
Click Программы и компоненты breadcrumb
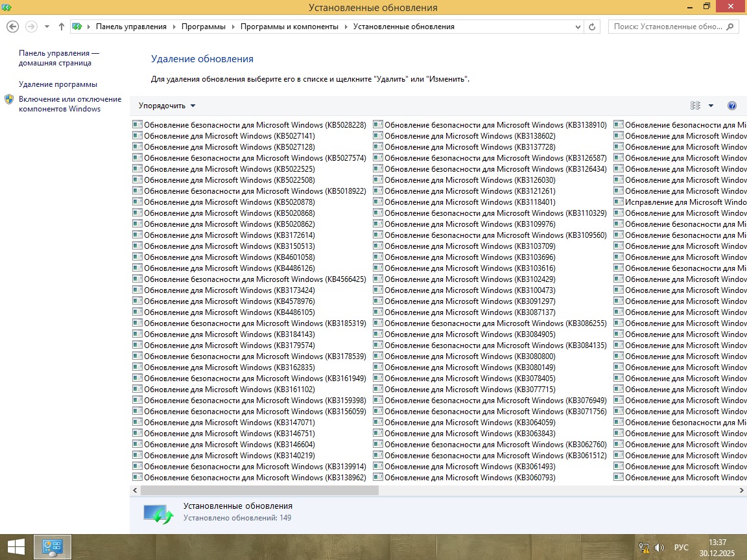coord(289,27)
